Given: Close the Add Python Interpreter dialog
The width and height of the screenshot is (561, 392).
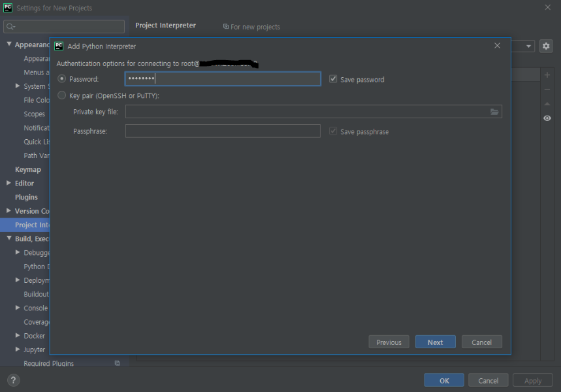Looking at the screenshot, I should [497, 46].
